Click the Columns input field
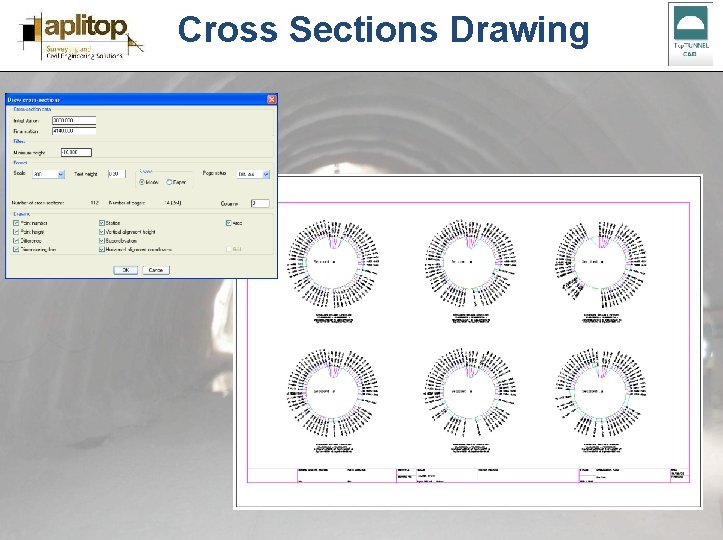Viewport: 723px width, 540px height. 260,203
